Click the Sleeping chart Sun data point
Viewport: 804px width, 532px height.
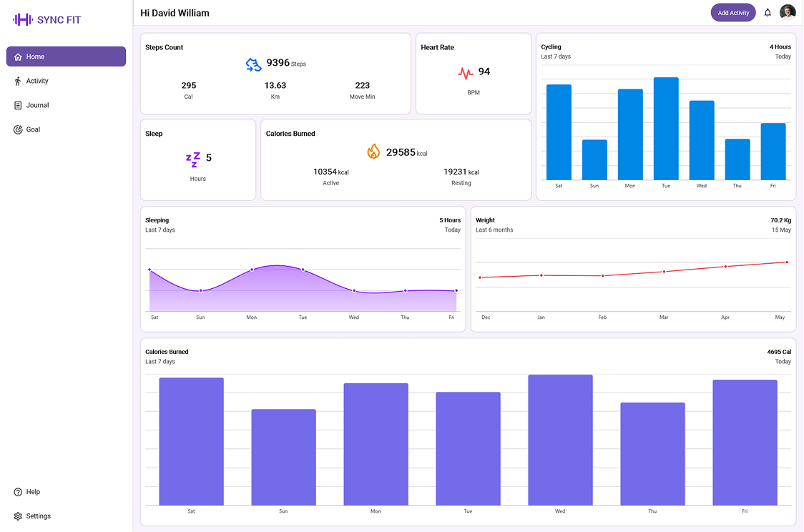(200, 290)
